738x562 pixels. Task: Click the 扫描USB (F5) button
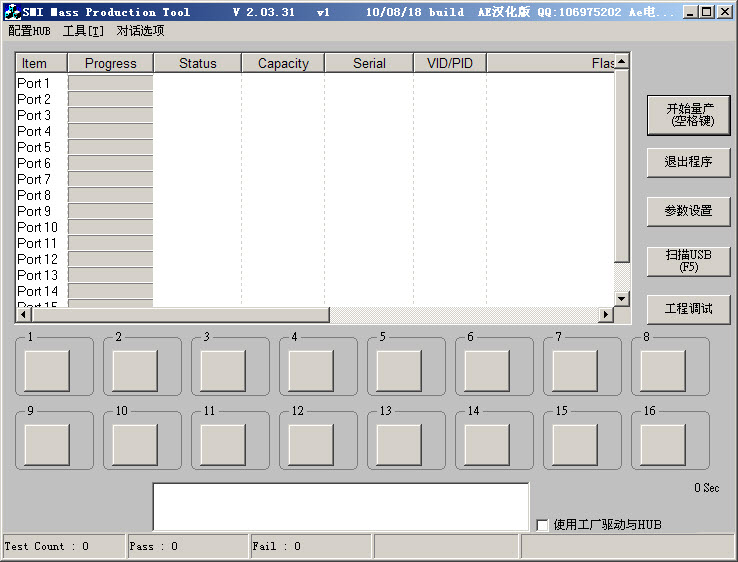(x=688, y=261)
